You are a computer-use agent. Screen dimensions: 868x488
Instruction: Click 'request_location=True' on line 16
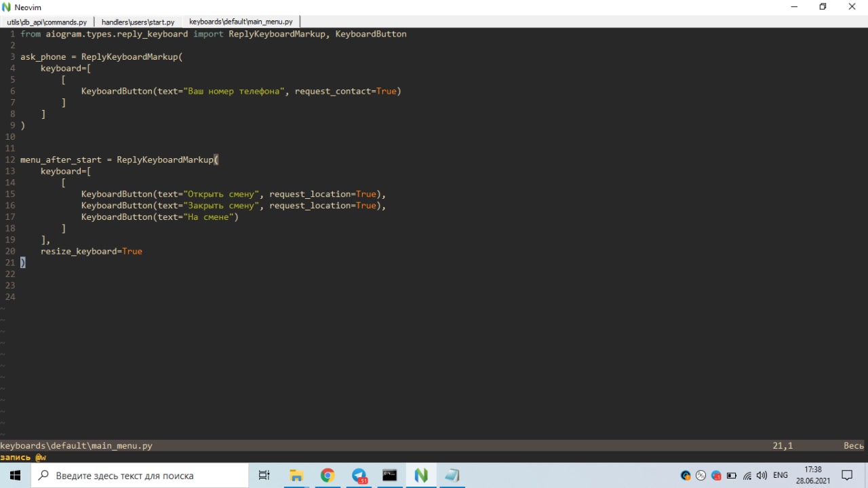click(x=323, y=206)
